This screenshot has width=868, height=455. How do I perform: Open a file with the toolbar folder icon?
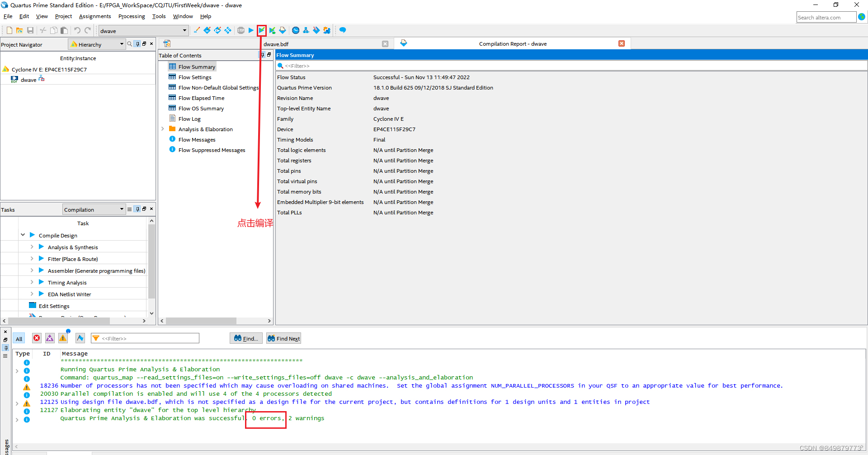coord(19,30)
